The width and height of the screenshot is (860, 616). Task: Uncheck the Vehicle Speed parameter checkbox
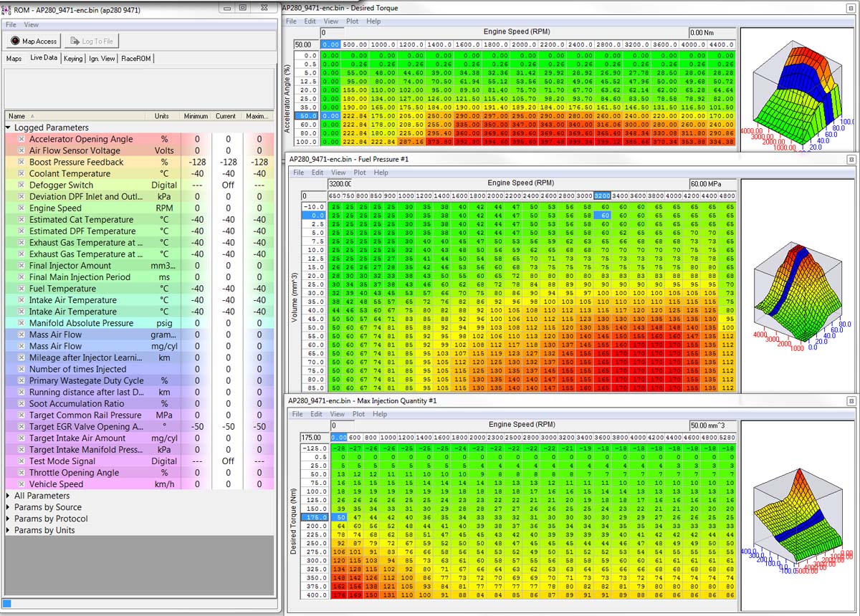click(x=21, y=484)
